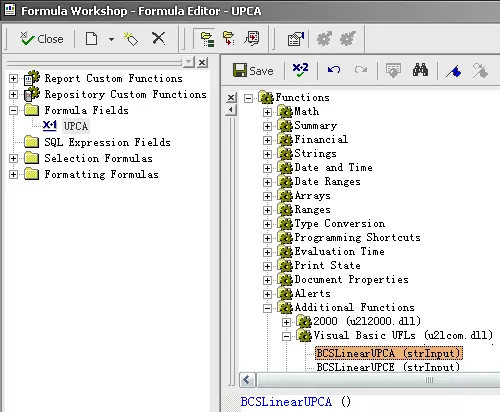Click the Expand Node folder icon
The height and width of the screenshot is (412, 500).
[x=229, y=39]
